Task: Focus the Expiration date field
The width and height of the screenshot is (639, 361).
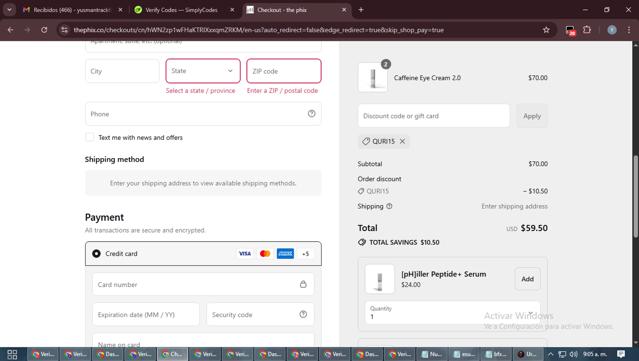Action: [146, 315]
